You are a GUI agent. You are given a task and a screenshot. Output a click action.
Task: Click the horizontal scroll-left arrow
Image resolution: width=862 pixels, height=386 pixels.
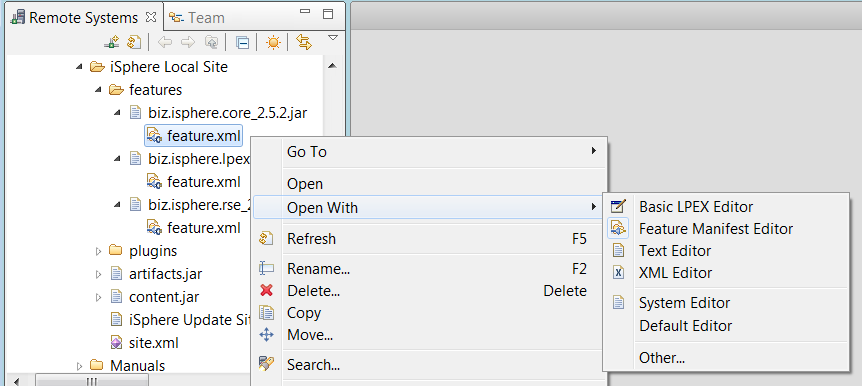(16, 381)
